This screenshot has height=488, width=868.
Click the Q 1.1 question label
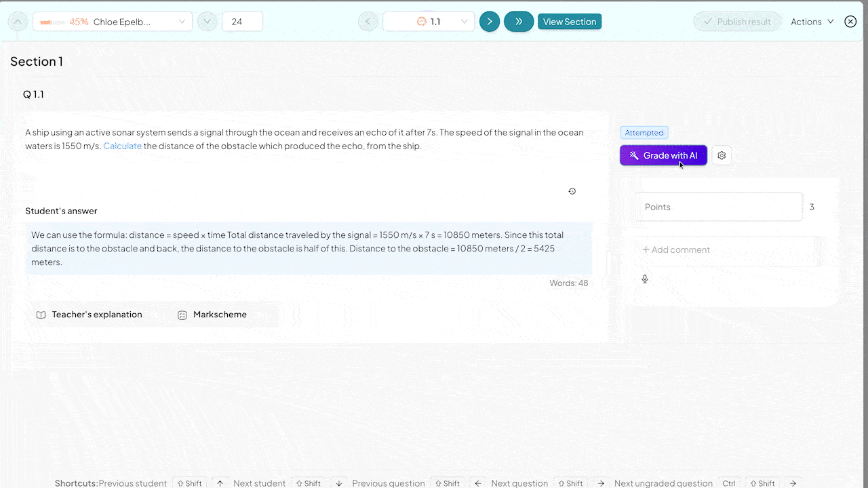33,94
